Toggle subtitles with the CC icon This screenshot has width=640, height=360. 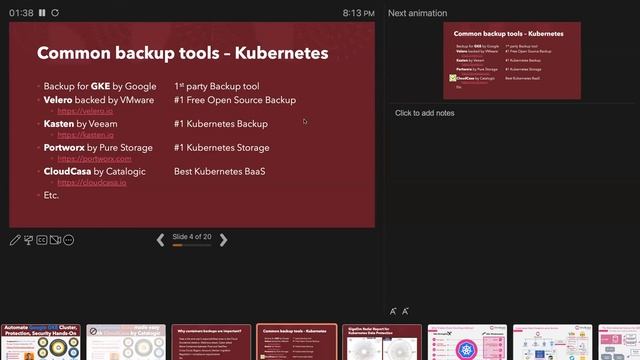(42, 240)
